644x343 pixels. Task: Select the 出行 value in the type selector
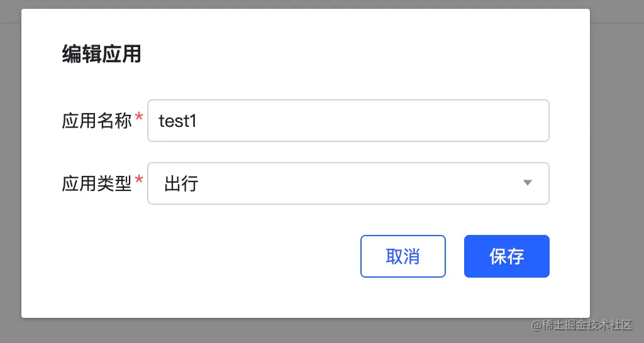[181, 183]
